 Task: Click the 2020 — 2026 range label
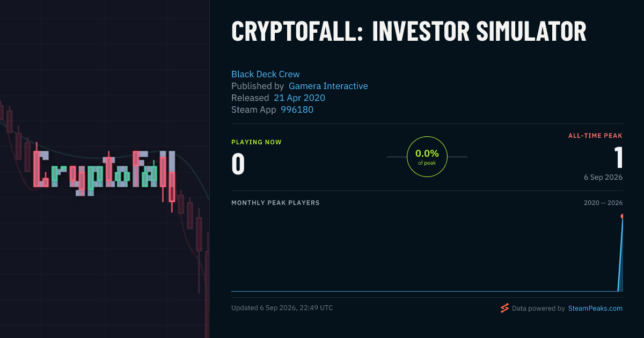[x=603, y=203]
